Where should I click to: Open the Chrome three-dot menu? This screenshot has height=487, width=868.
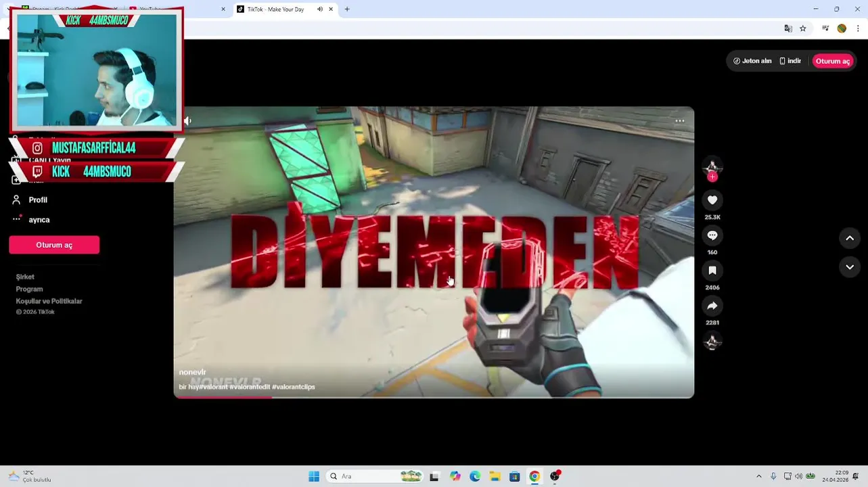click(858, 28)
